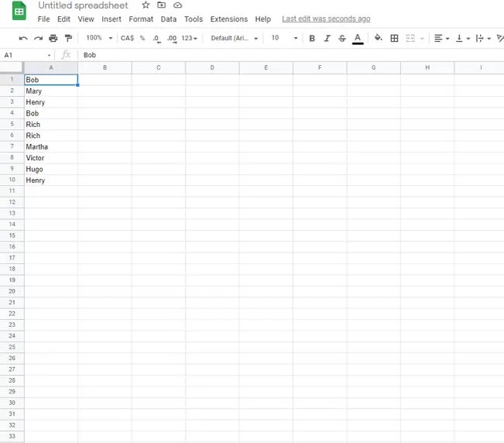Activate the Paint format tool
504x443 pixels.
coord(68,38)
